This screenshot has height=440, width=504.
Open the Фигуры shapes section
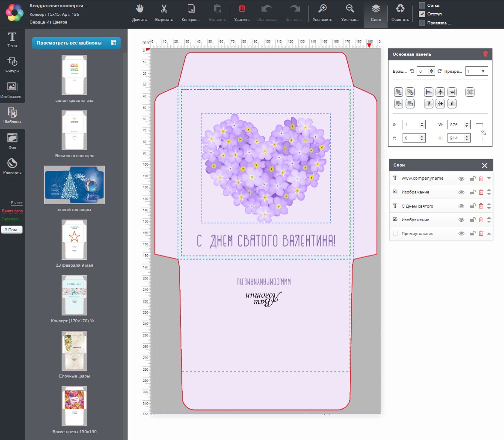click(x=12, y=65)
